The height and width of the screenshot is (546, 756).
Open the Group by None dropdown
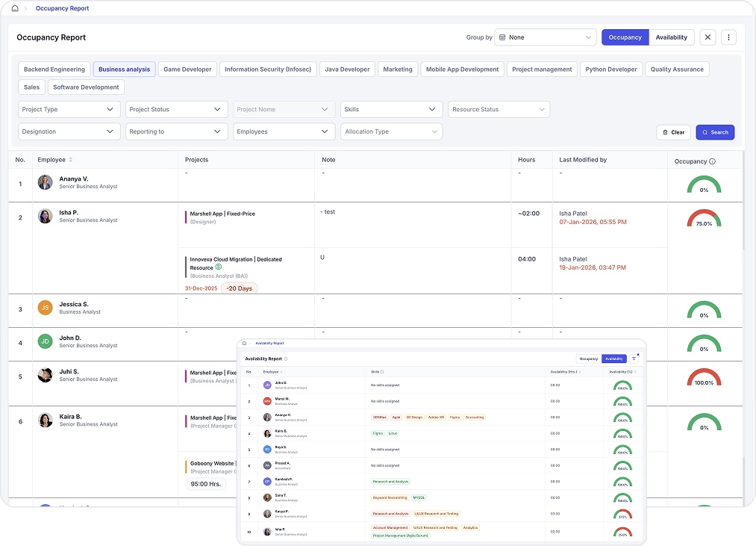pyautogui.click(x=546, y=37)
